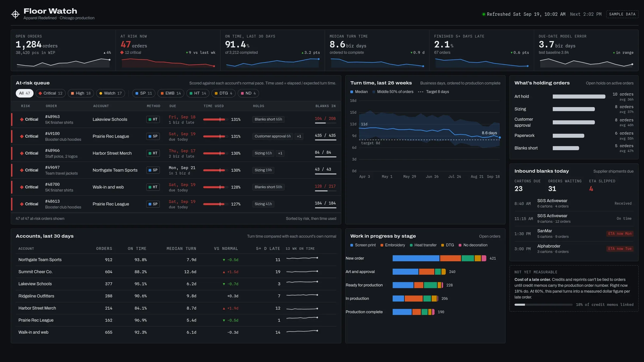This screenshot has width=644, height=362.
Task: Click Customer approval 6h hold tag
Action: (273, 136)
